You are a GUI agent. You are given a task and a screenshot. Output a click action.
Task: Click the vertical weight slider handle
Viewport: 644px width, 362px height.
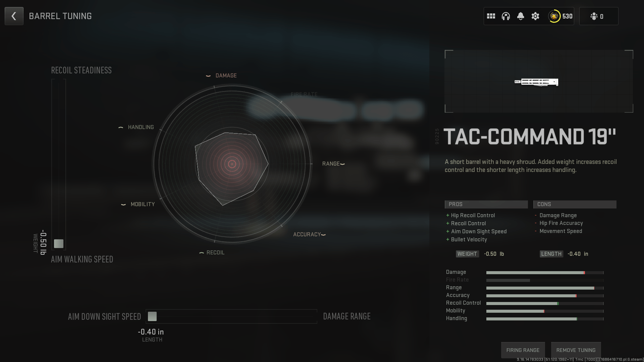click(x=59, y=244)
